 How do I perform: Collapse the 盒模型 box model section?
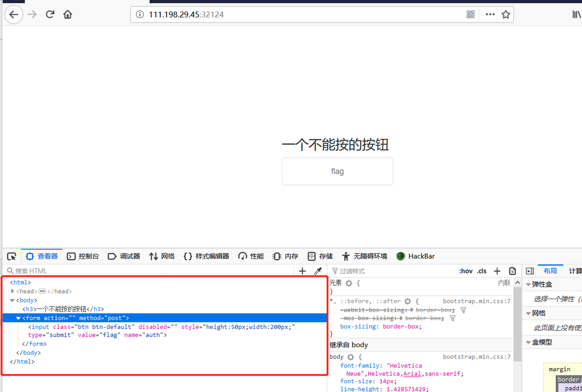(528, 342)
